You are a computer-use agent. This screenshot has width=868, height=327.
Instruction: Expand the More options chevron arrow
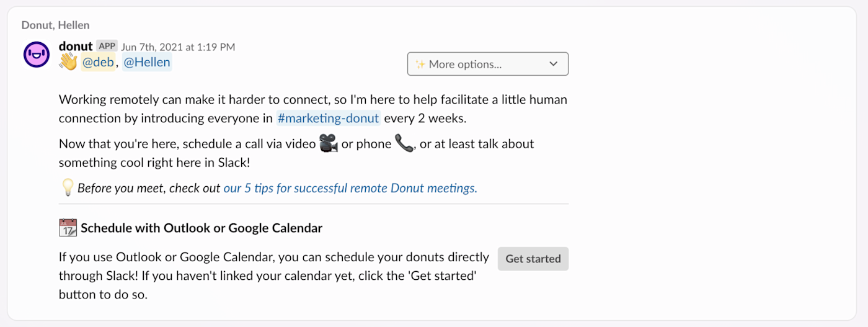554,64
